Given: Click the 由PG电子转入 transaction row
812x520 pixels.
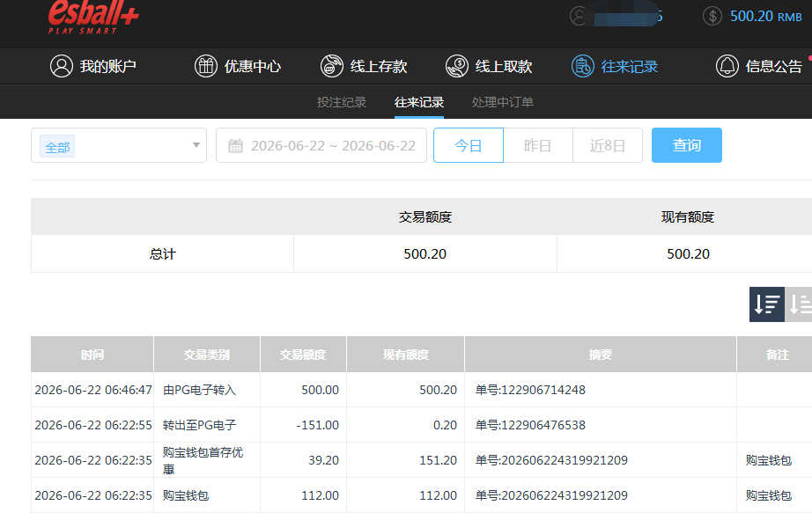Looking at the screenshot, I should coord(422,390).
